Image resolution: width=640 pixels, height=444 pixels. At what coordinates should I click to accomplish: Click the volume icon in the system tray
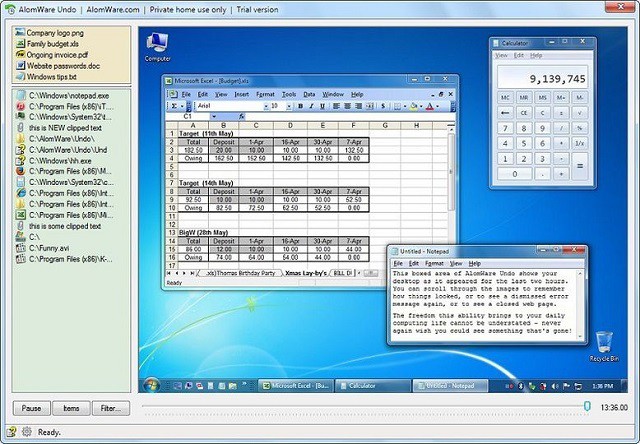click(x=554, y=386)
